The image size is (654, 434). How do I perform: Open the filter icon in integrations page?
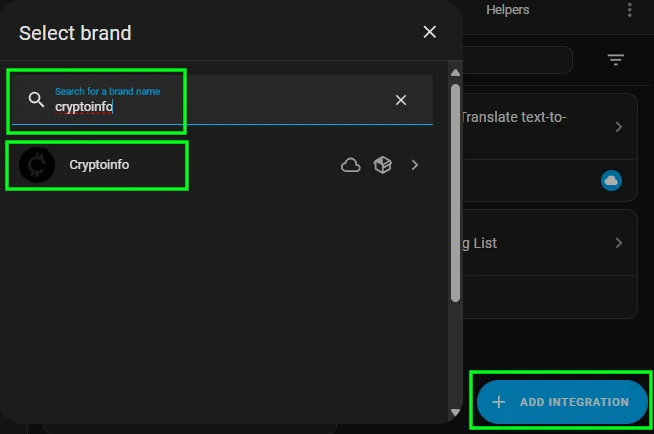pyautogui.click(x=615, y=60)
